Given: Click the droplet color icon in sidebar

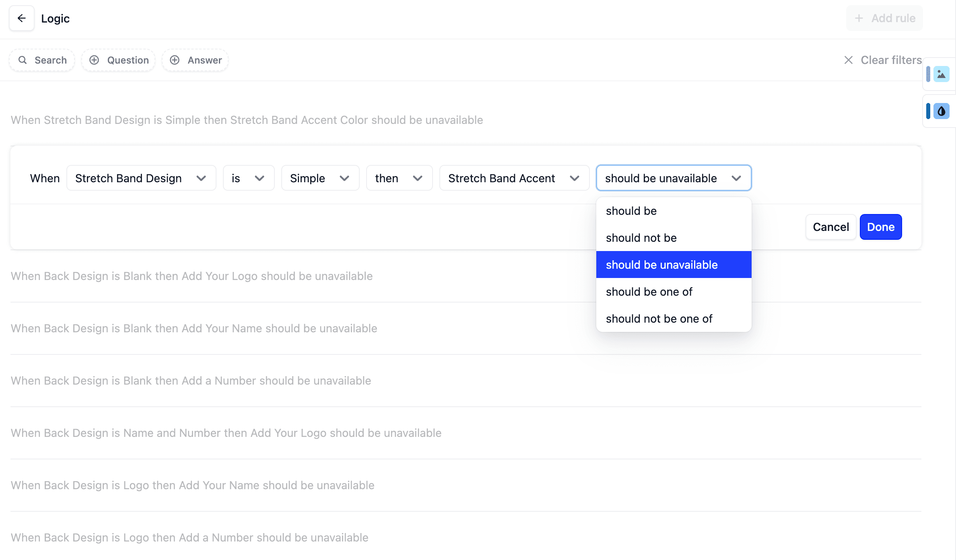Looking at the screenshot, I should tap(941, 111).
